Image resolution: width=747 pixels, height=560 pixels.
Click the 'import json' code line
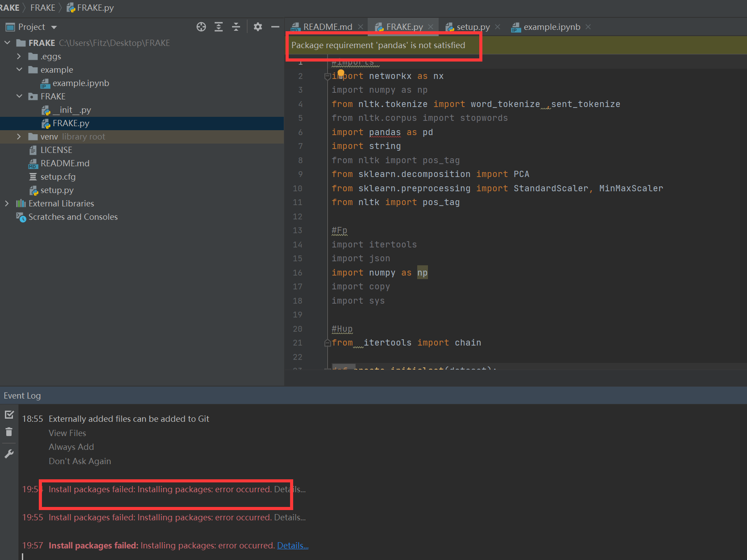click(361, 259)
